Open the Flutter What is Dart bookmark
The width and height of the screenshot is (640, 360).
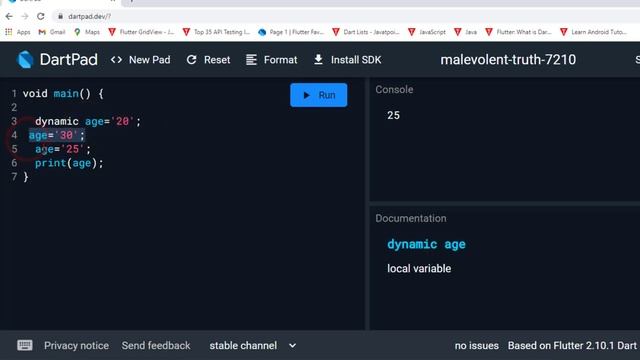(x=518, y=32)
